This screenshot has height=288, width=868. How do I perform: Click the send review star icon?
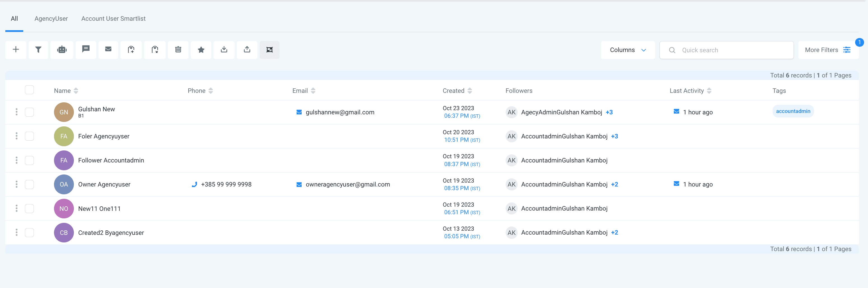[201, 50]
